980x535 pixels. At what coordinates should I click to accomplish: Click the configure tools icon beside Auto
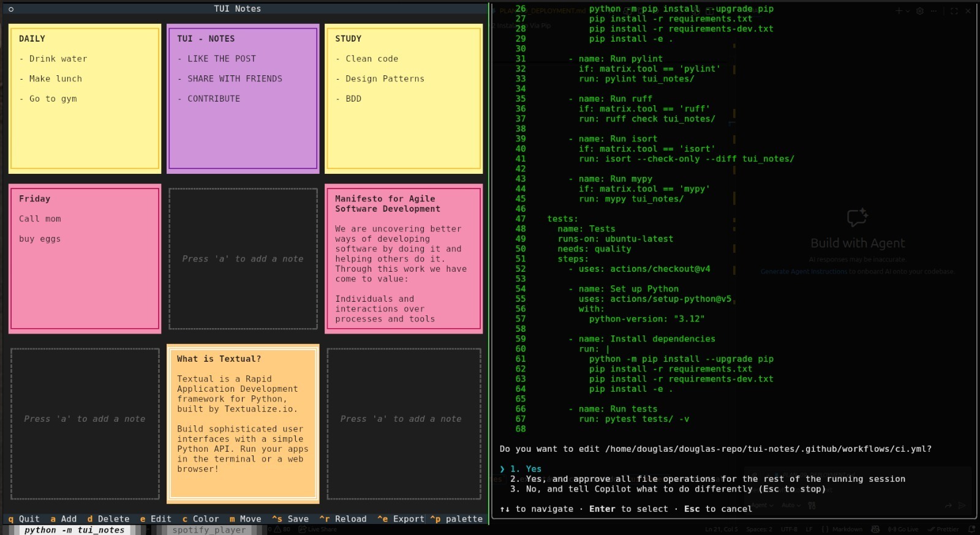click(812, 506)
